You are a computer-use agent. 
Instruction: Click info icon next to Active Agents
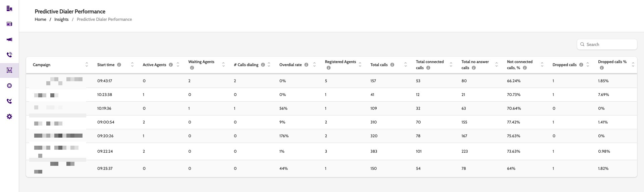tap(171, 65)
